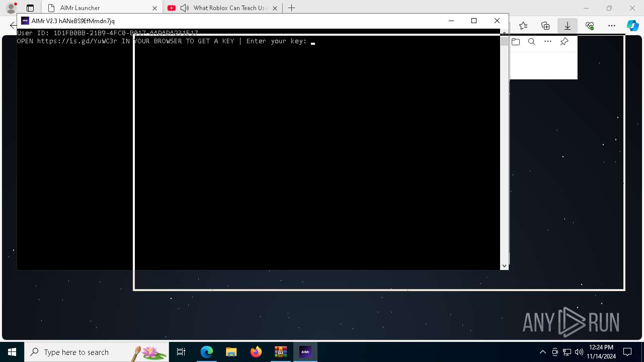Minimize the AIMr V2.3 console window
This screenshot has width=644, height=362.
[x=451, y=21]
